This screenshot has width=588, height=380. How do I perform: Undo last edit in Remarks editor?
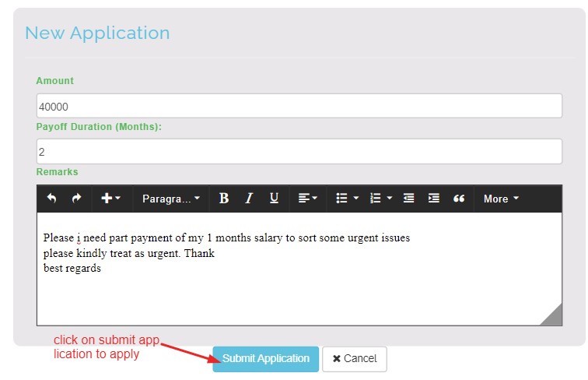pyautogui.click(x=52, y=199)
